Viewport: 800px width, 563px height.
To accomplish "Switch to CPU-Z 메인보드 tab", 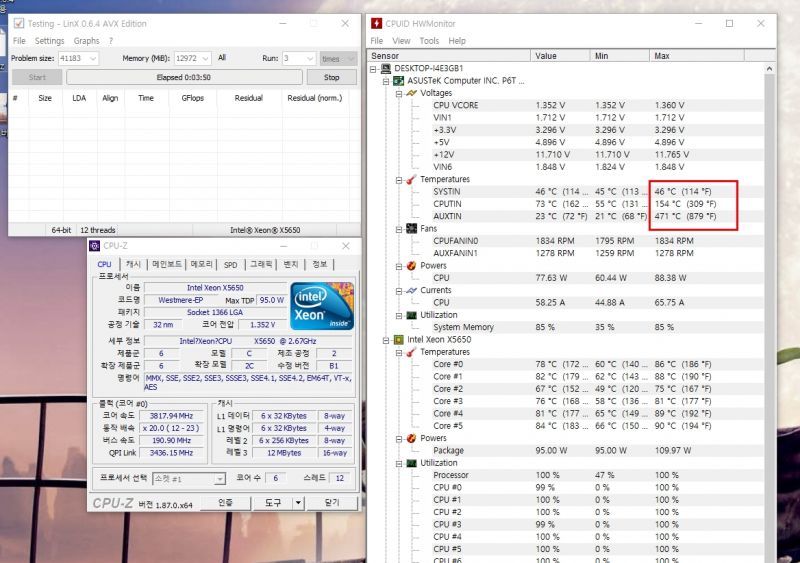I will [167, 264].
